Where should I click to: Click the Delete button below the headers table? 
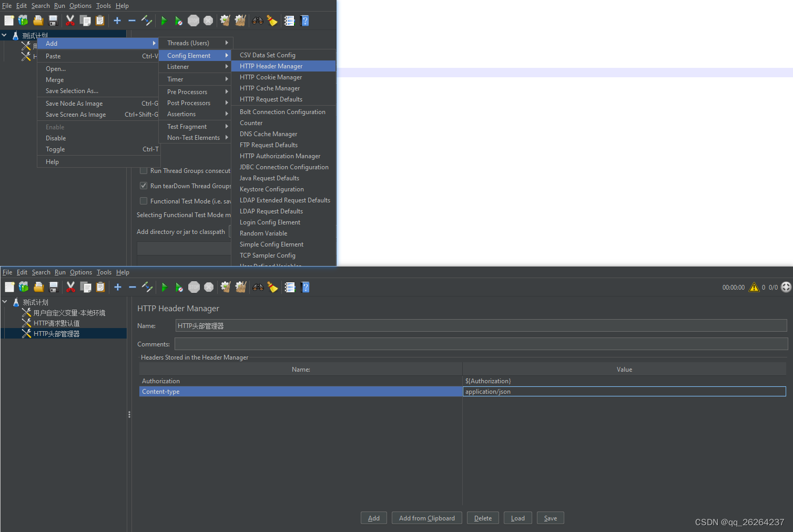tap(483, 518)
